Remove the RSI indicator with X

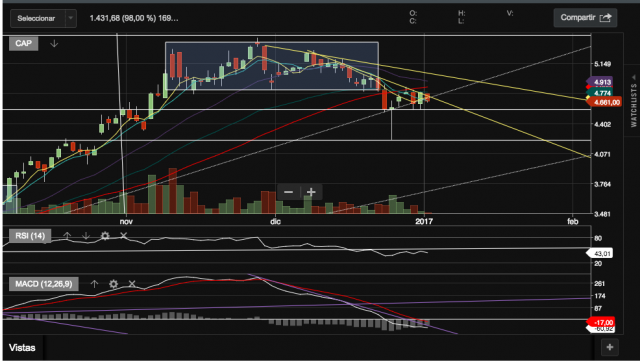tap(124, 235)
